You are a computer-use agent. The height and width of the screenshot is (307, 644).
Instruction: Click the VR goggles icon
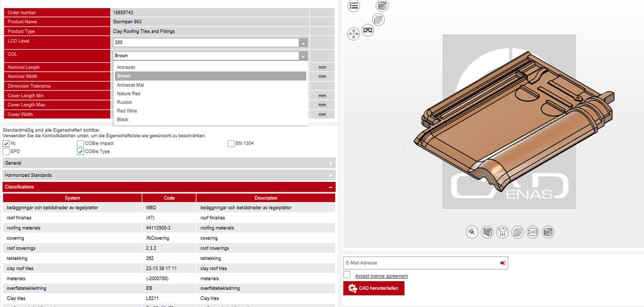point(368,30)
